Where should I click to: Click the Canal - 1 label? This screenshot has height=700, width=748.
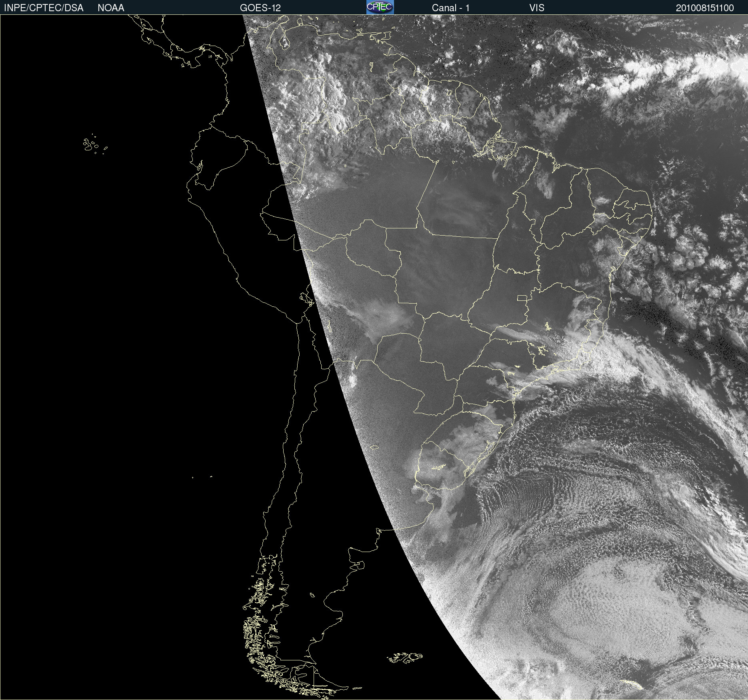tap(451, 8)
